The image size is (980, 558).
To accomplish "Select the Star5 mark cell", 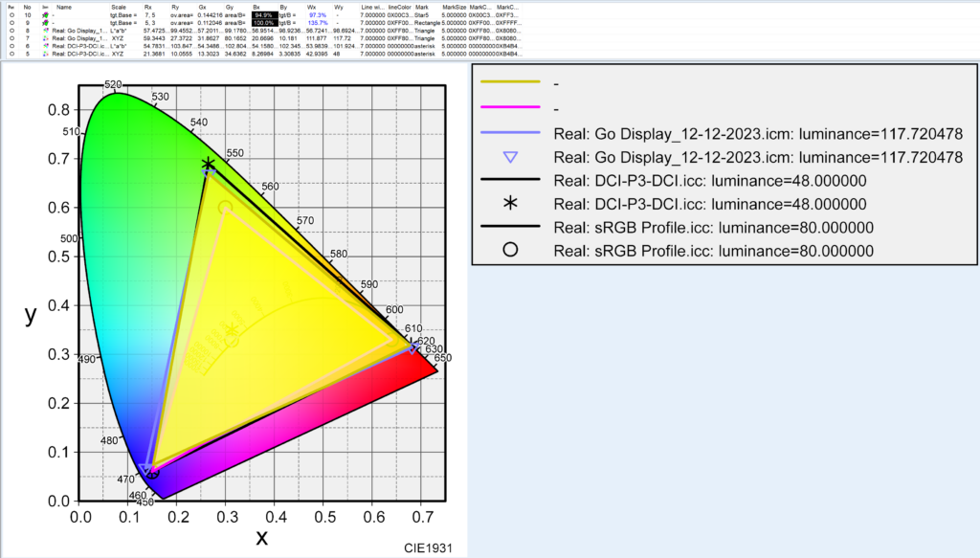I will pos(422,15).
